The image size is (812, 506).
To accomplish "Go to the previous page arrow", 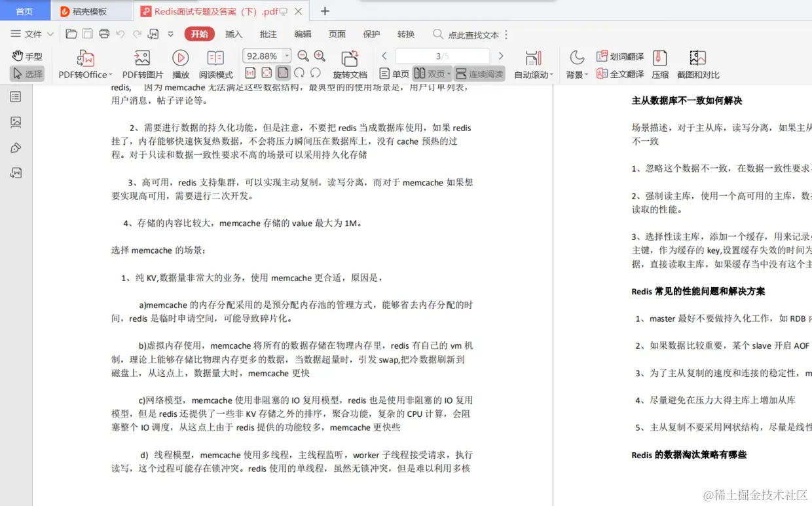I will 385,56.
